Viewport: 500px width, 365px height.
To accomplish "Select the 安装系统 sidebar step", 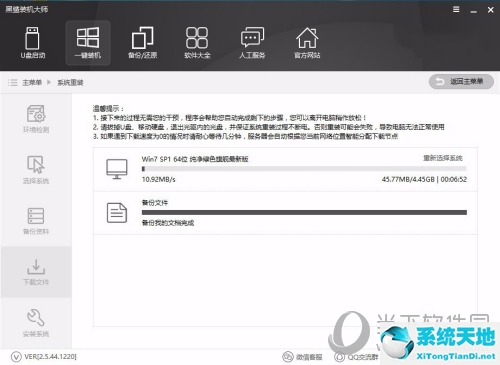I will [x=36, y=323].
